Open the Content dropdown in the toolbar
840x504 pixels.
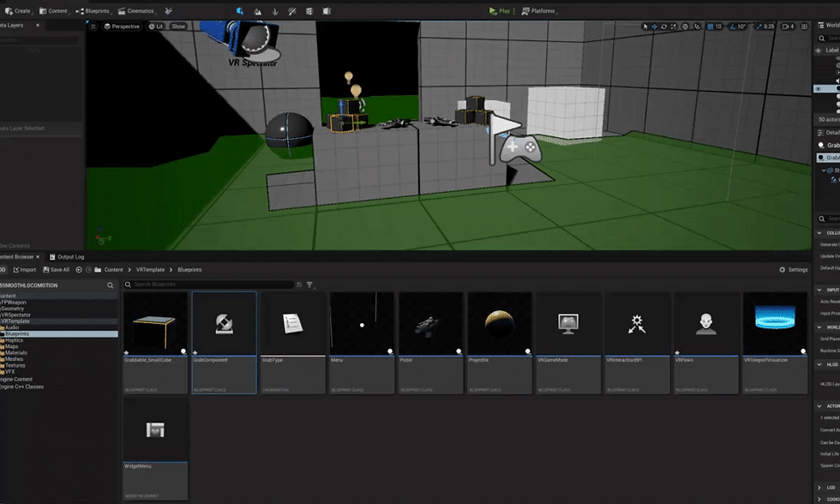tap(55, 10)
